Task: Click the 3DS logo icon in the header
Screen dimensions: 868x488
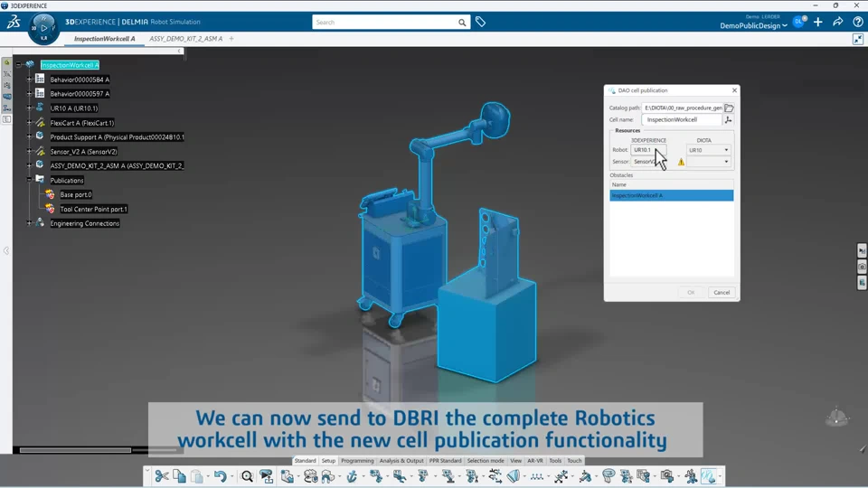Action: (14, 22)
